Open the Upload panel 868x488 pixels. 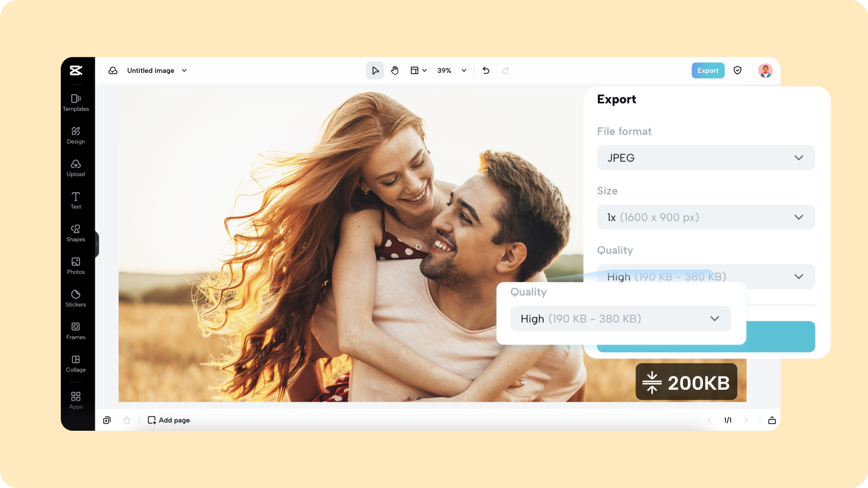(x=76, y=167)
